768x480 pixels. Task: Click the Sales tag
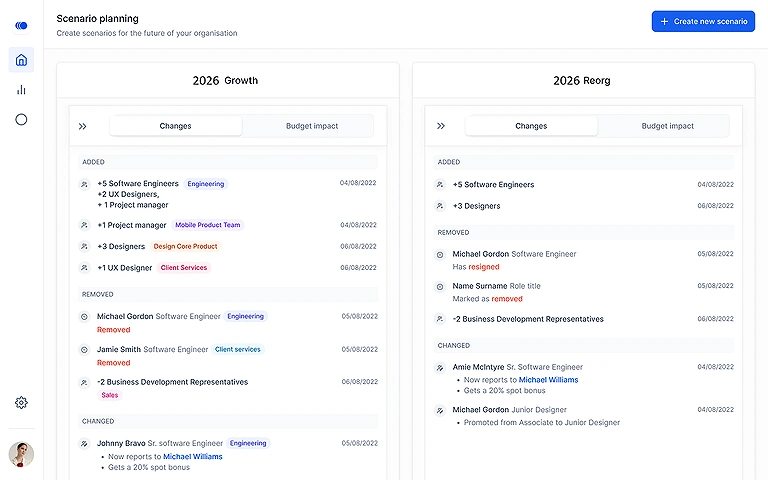coord(110,395)
